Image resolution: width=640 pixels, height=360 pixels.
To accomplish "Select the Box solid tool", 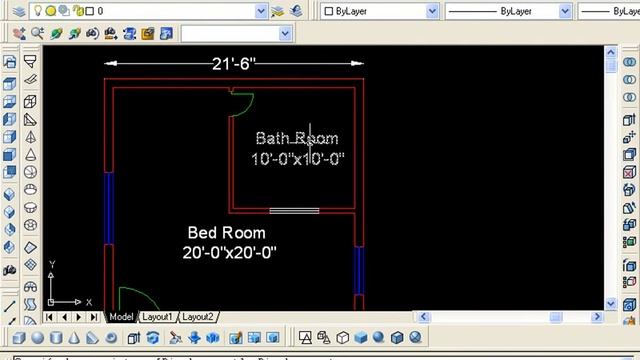I will pyautogui.click(x=19, y=338).
